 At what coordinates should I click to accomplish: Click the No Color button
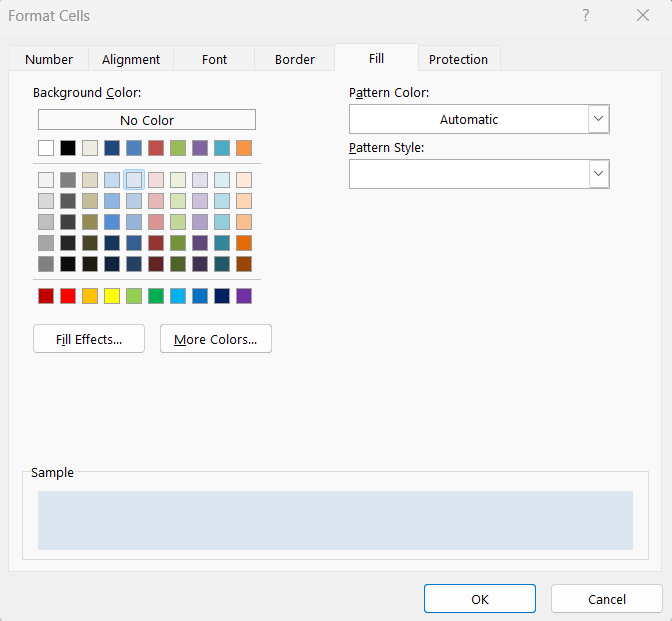pos(147,120)
